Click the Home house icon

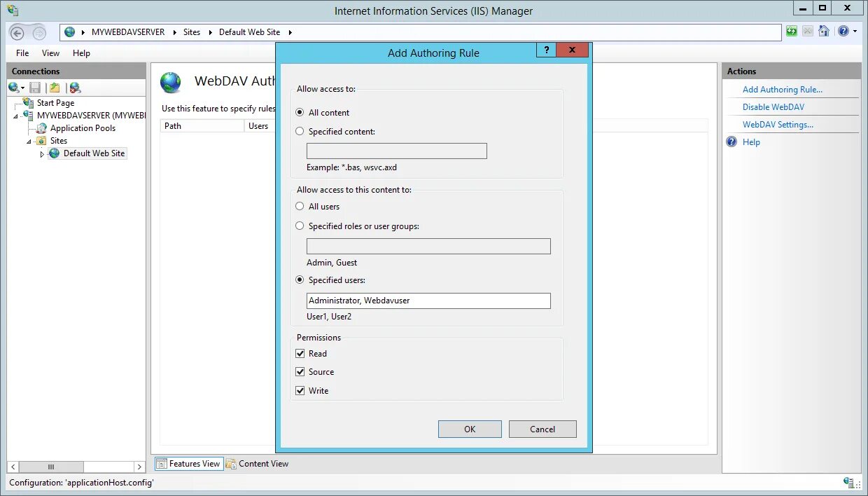tap(824, 32)
